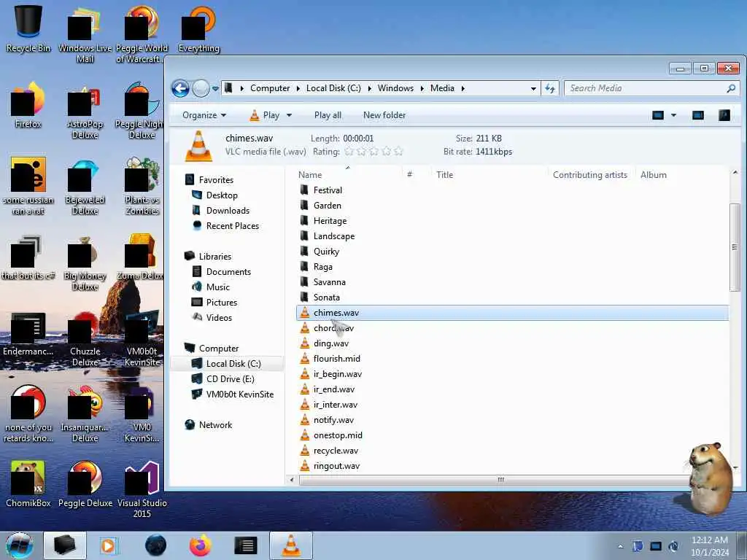747x560 pixels.
Task: Select the flourish.mid file
Action: (x=336, y=359)
